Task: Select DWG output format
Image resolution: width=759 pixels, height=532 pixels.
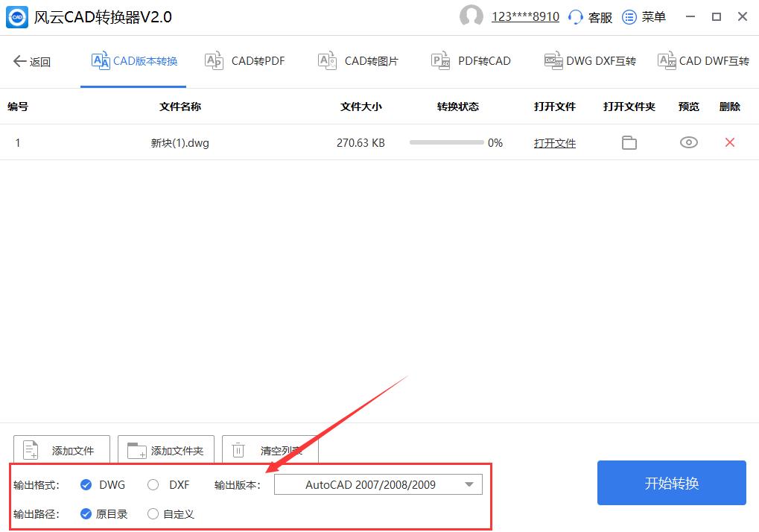Action: [86, 484]
